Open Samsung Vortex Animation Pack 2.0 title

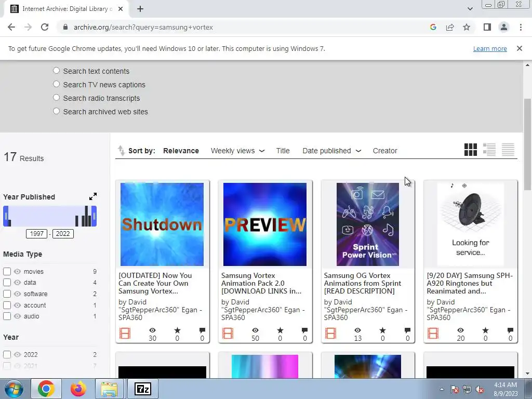click(x=261, y=283)
